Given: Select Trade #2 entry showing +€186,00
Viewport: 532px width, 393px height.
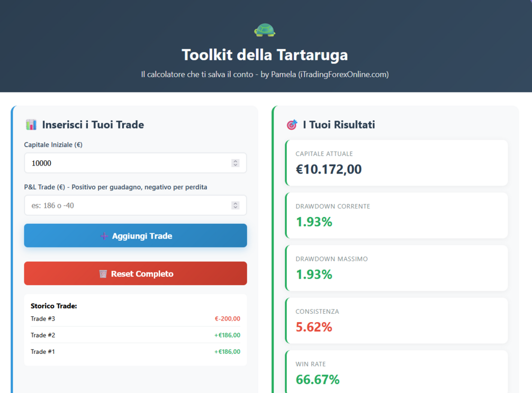Looking at the screenshot, I should [x=136, y=335].
